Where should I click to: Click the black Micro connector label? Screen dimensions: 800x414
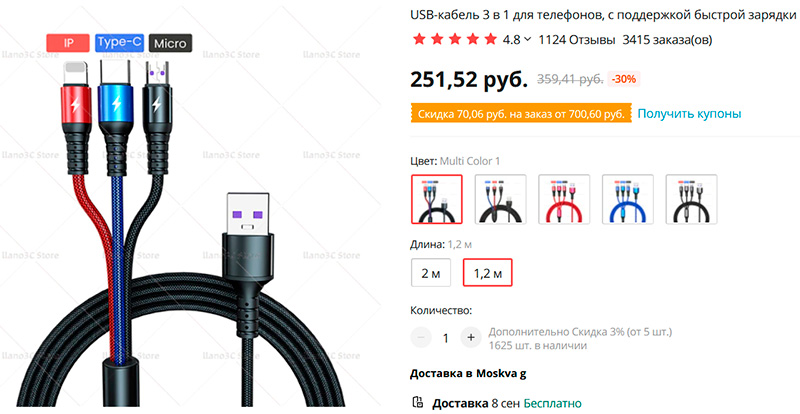(x=170, y=43)
